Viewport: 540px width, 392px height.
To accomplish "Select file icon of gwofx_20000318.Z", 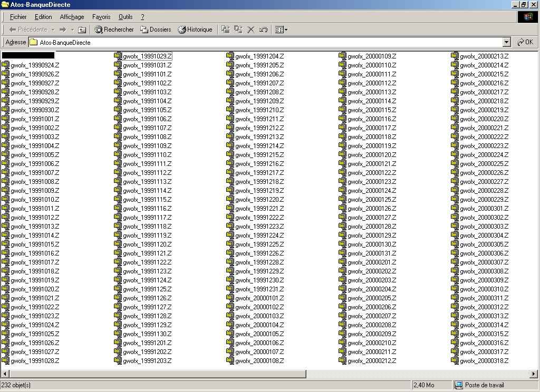I will pos(455,360).
